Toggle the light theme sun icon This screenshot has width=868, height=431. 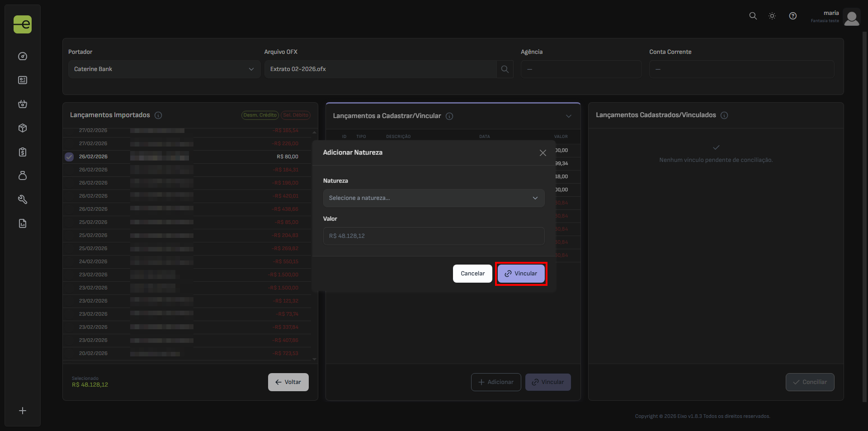coord(772,16)
